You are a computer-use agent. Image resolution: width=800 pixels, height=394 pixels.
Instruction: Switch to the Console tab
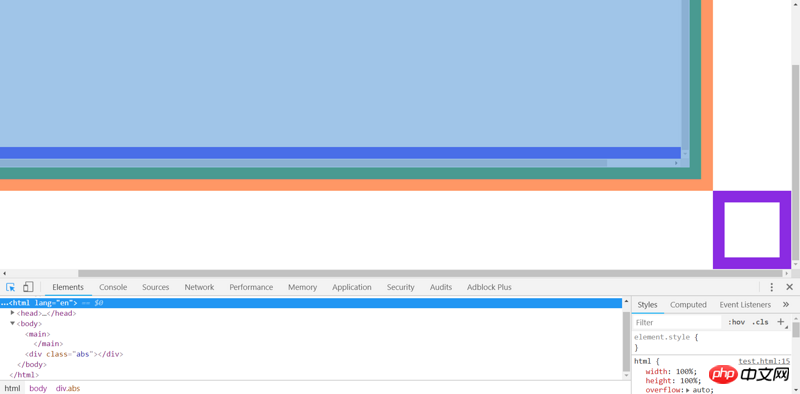(113, 287)
